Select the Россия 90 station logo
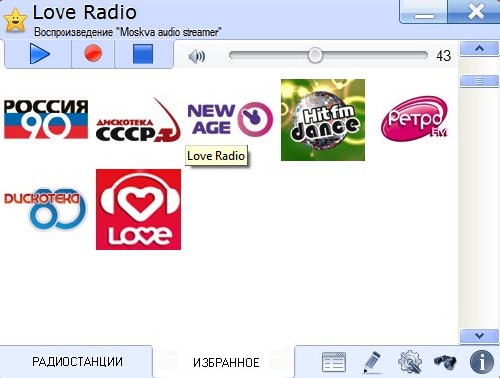The width and height of the screenshot is (500, 378). tap(46, 119)
